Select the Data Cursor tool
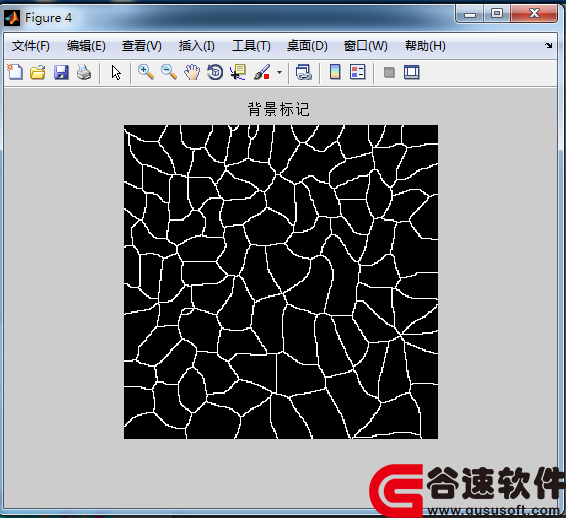 (x=238, y=73)
